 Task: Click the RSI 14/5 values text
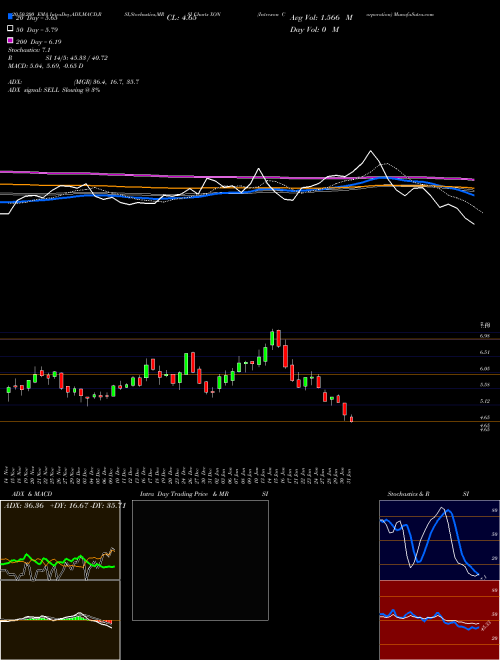pyautogui.click(x=77, y=58)
